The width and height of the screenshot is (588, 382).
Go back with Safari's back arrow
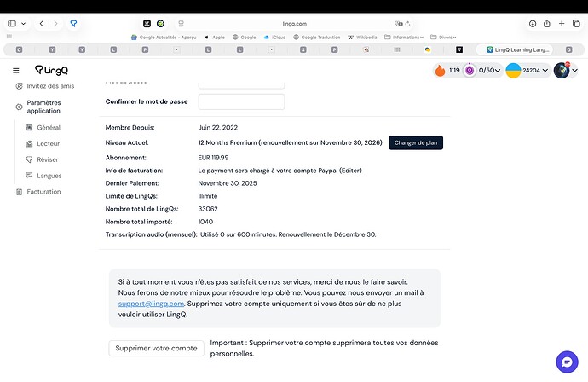click(40, 24)
